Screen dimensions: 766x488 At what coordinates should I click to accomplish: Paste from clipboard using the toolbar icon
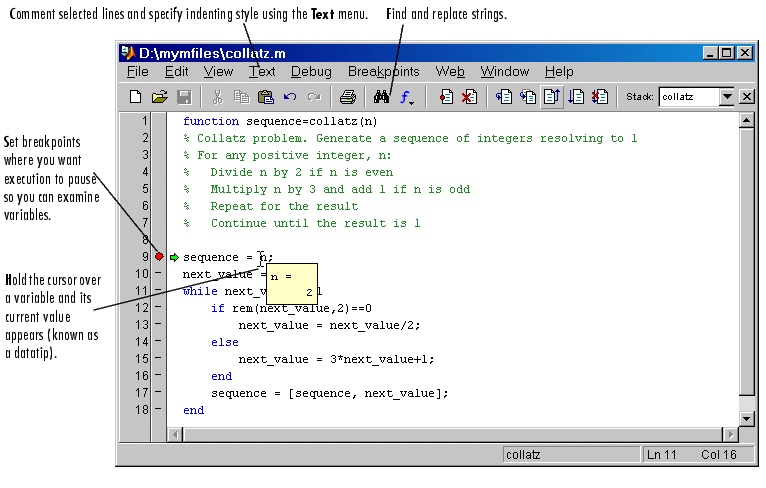pyautogui.click(x=265, y=97)
